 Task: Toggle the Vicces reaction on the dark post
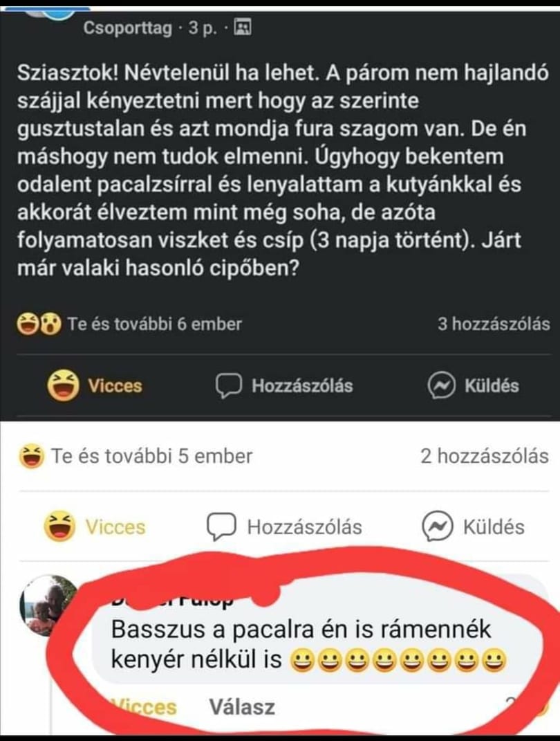click(x=95, y=386)
